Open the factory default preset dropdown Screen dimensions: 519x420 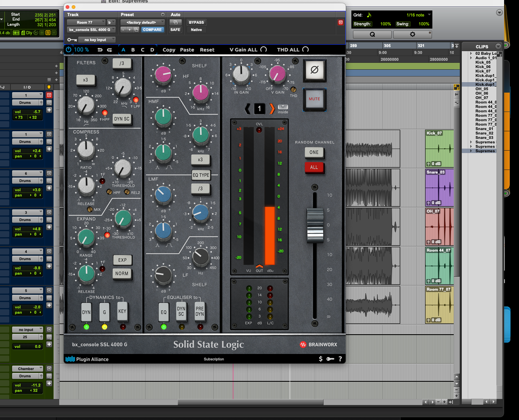143,23
